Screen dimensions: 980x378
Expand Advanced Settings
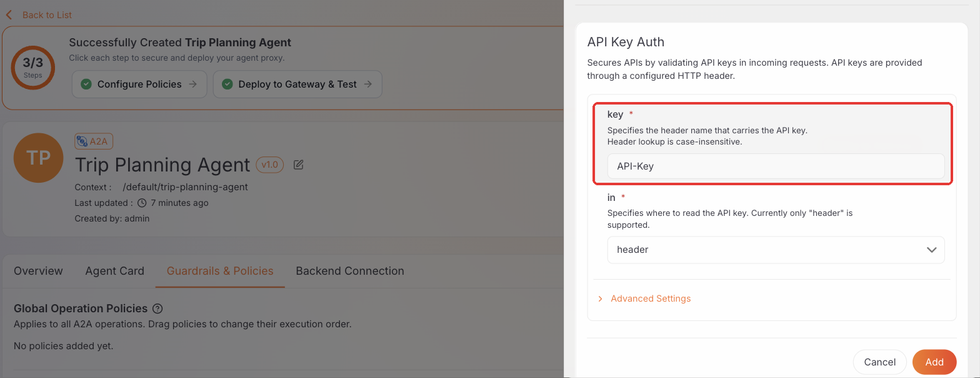651,299
